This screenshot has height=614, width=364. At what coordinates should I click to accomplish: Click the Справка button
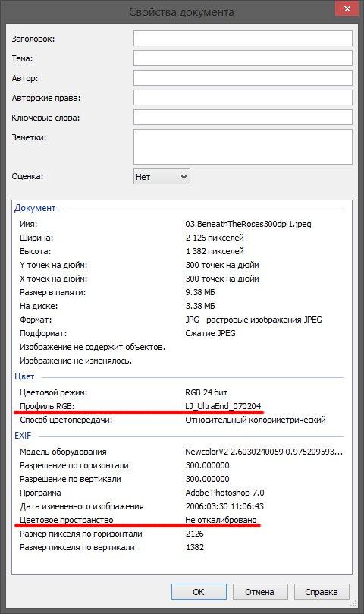coord(322,592)
